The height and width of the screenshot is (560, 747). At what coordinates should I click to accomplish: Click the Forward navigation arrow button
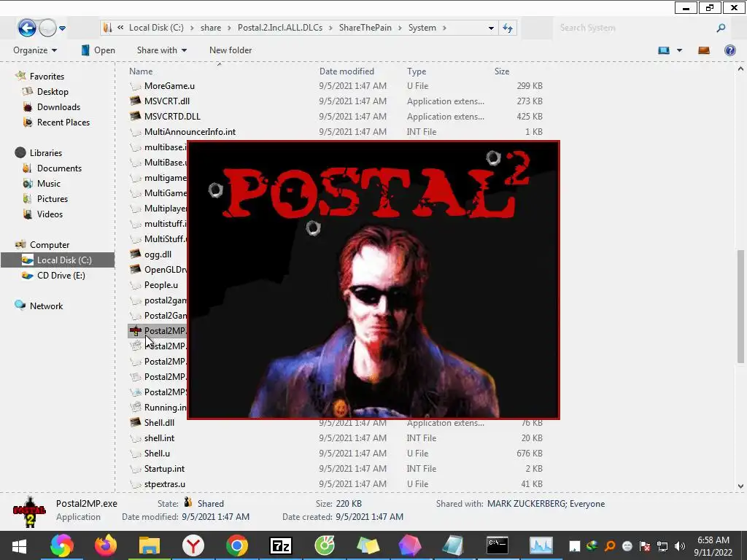point(47,28)
